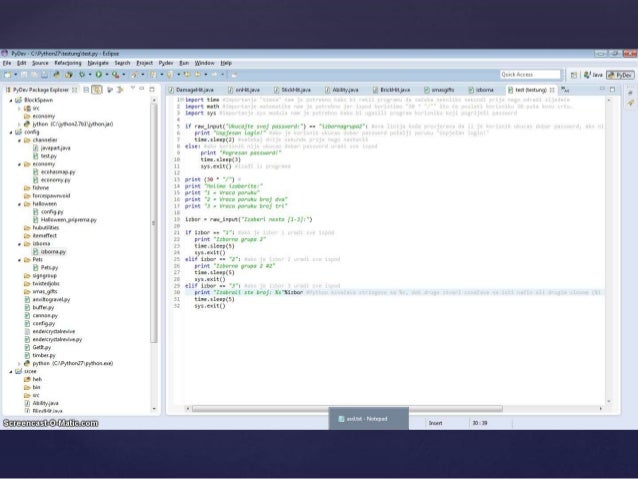This screenshot has width=638, height=479.
Task: Open the dropdown arrow beside the Run button
Action: (x=107, y=75)
